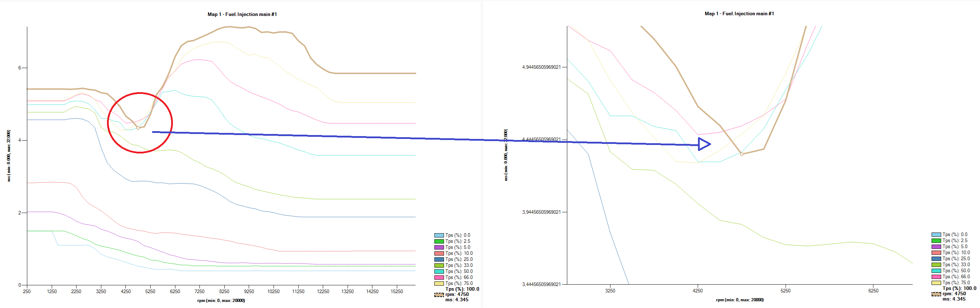This screenshot has height=308, width=980.
Task: Click the Tps 10.0 salmon swatch in left chart legend
Action: (x=439, y=253)
